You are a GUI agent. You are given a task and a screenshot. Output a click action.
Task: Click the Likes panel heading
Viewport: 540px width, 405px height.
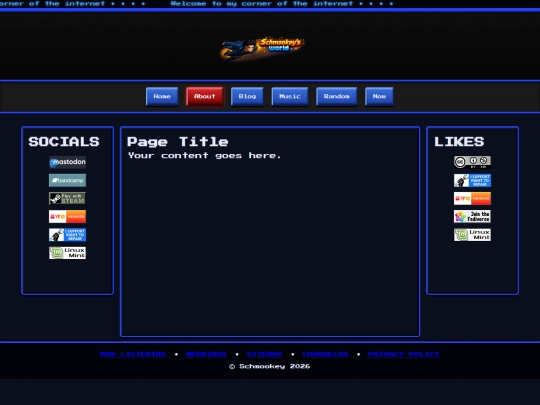click(x=459, y=142)
